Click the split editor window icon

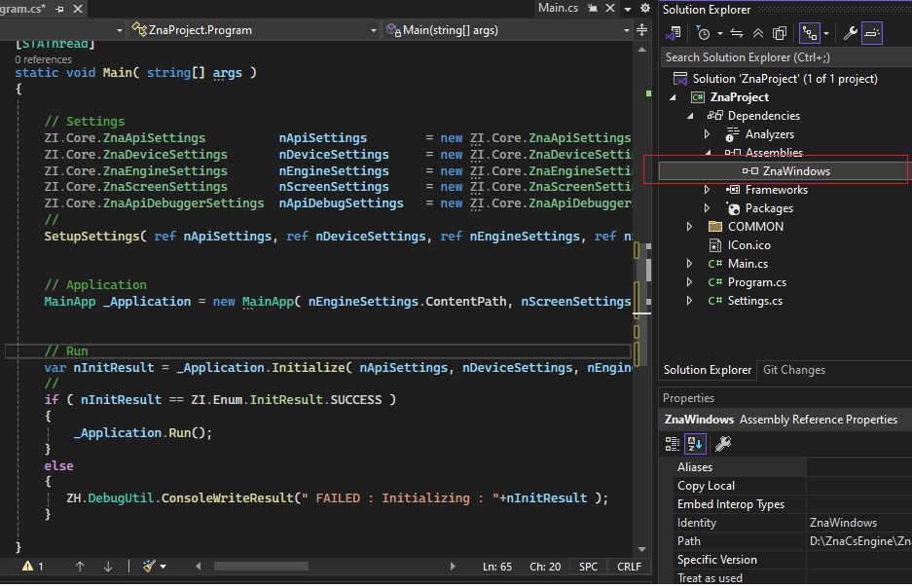point(642,29)
